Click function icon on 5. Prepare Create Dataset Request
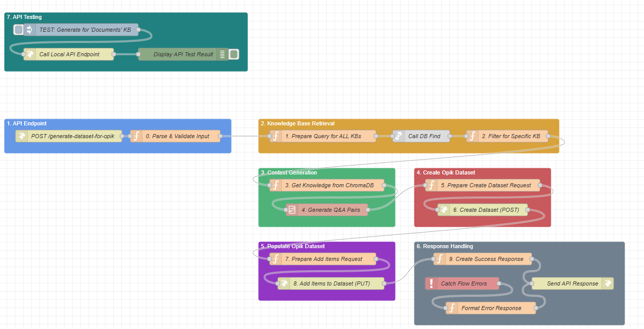This screenshot has width=644, height=329. pyautogui.click(x=431, y=185)
